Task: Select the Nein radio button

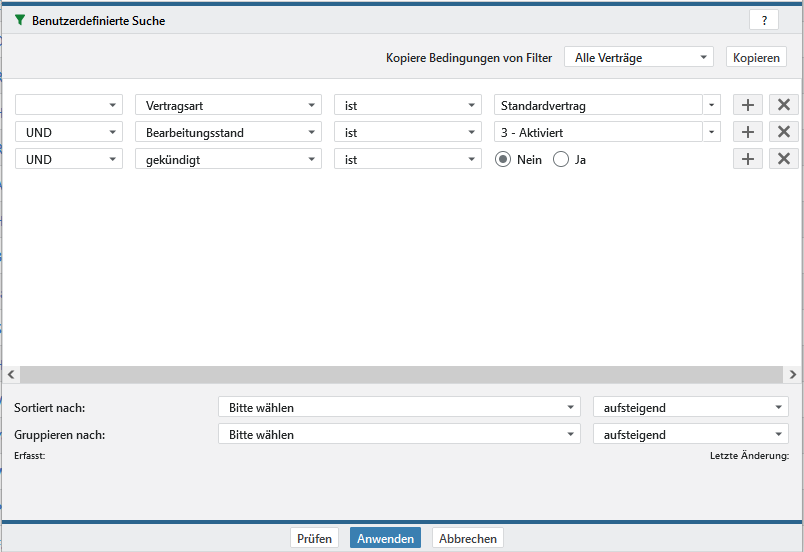Action: click(504, 159)
